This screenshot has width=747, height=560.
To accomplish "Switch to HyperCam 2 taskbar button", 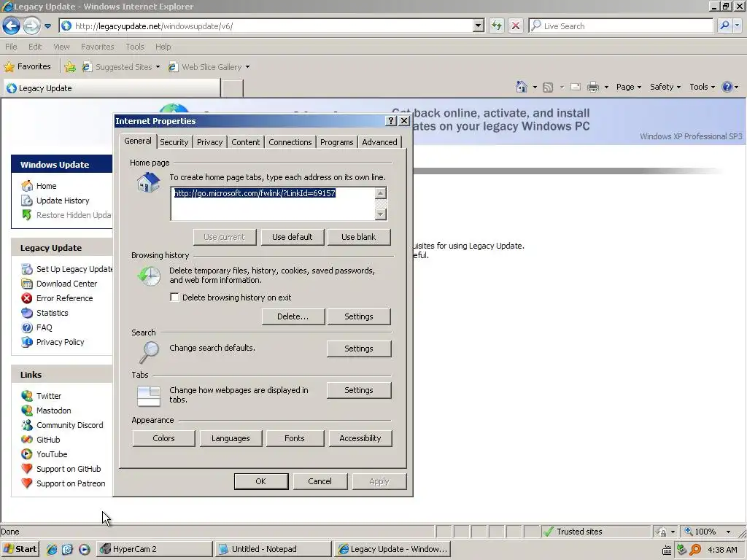I will pyautogui.click(x=155, y=549).
